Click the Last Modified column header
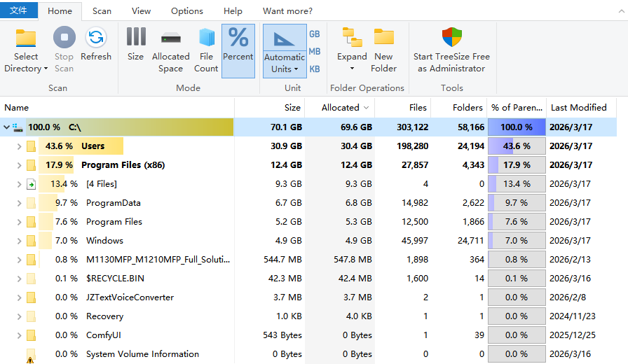Screen dimensions: 628x364 [x=578, y=108]
